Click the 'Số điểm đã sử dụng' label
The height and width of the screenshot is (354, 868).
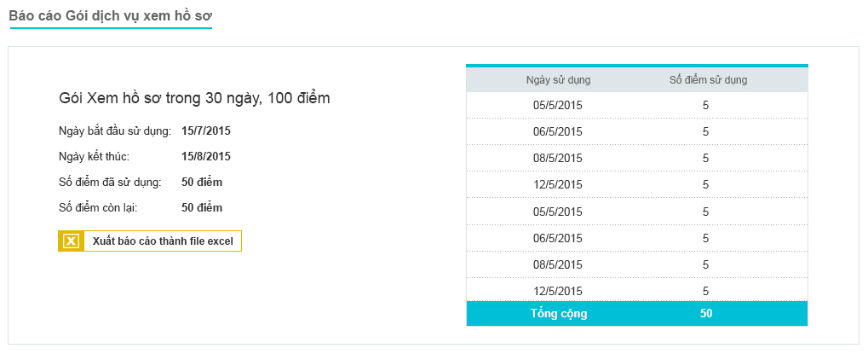tap(110, 183)
